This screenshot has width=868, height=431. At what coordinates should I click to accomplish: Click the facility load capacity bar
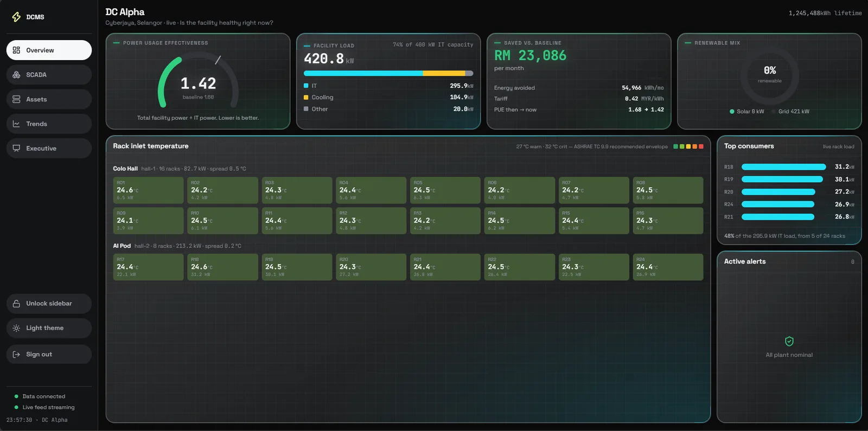click(388, 73)
